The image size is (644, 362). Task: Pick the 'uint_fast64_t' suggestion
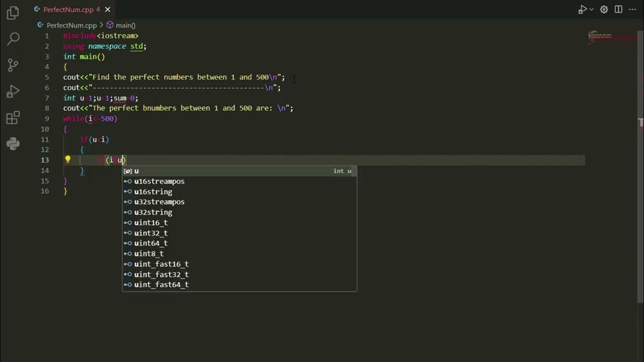point(161,285)
